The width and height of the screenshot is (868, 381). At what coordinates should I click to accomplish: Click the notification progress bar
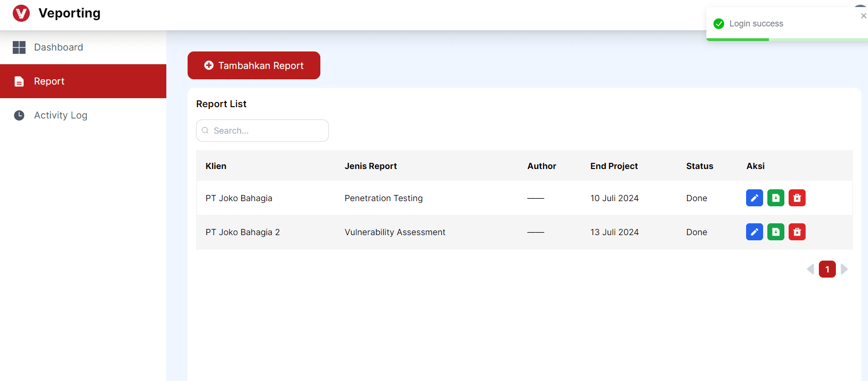[787, 40]
